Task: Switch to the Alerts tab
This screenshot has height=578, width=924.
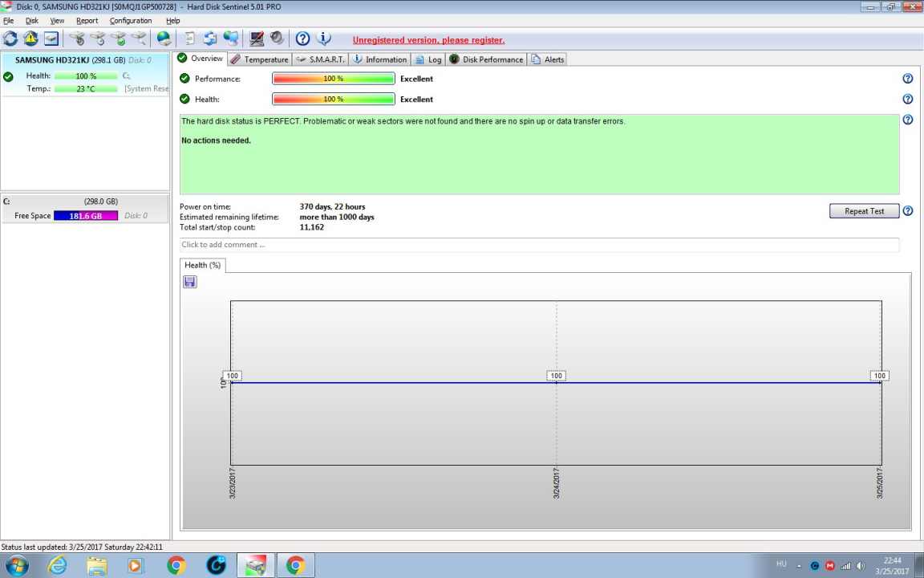Action: coord(548,59)
